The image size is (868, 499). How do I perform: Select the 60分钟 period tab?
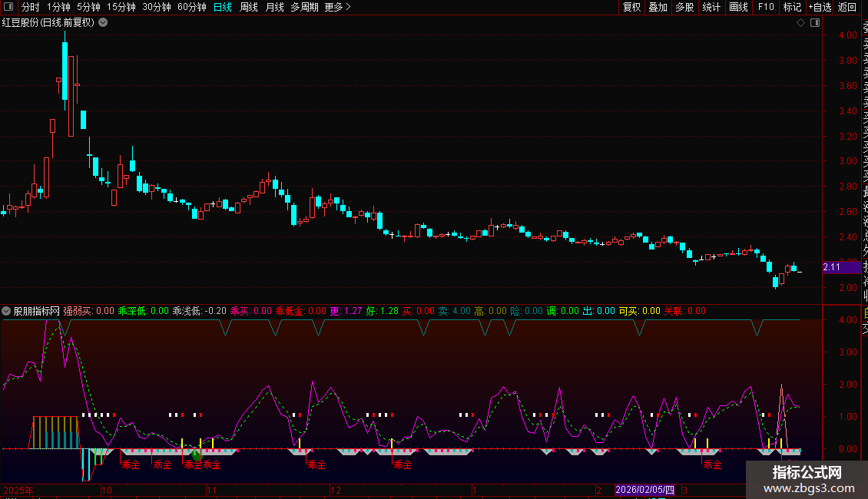[191, 7]
